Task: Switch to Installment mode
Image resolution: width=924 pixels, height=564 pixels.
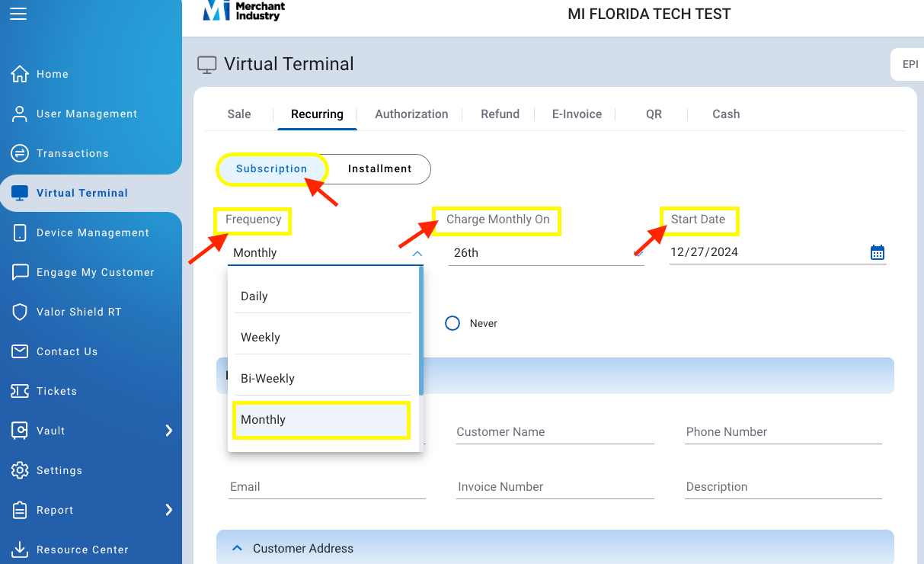Action: tap(379, 169)
